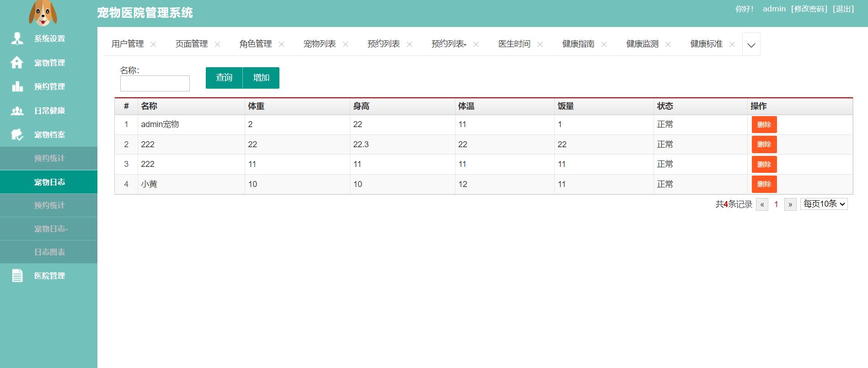The height and width of the screenshot is (368, 868).
Task: Go to next page with » button
Action: (790, 204)
